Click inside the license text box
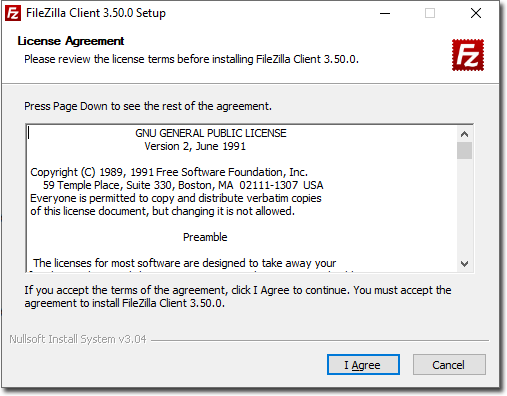507x396 pixels. (241, 198)
